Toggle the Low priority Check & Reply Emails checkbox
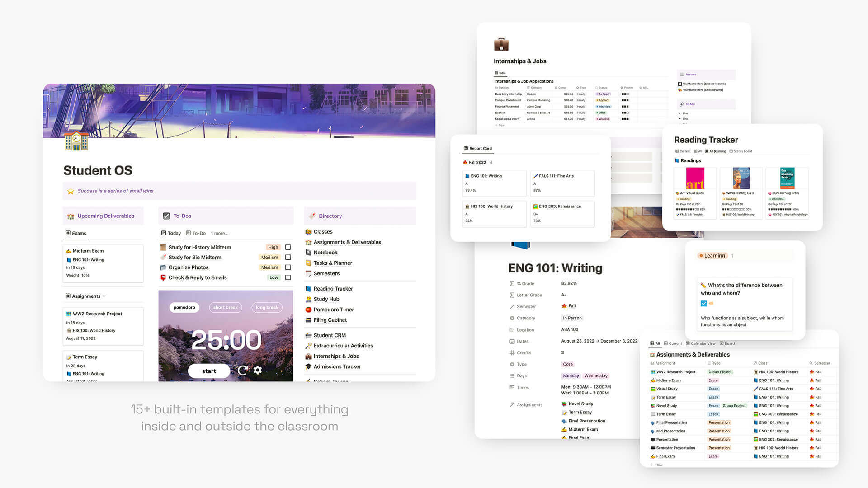Screen dimensions: 868x488 pos(288,277)
